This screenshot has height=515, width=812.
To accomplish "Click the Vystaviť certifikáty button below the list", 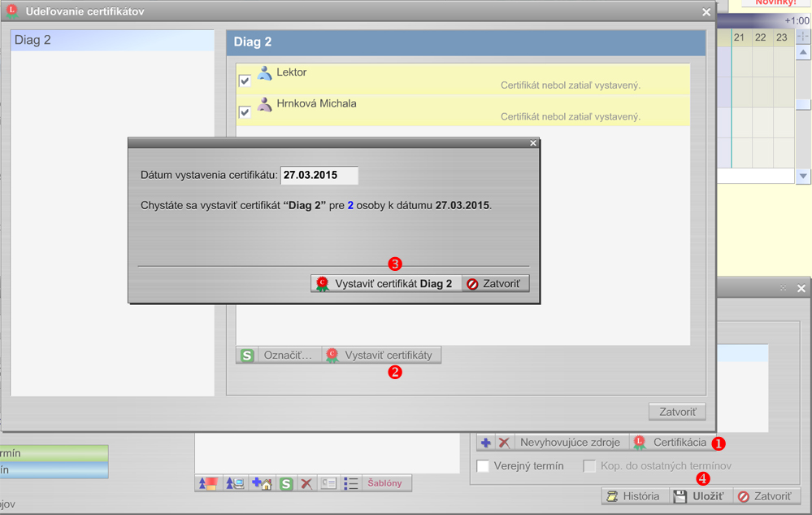I will pyautogui.click(x=382, y=356).
